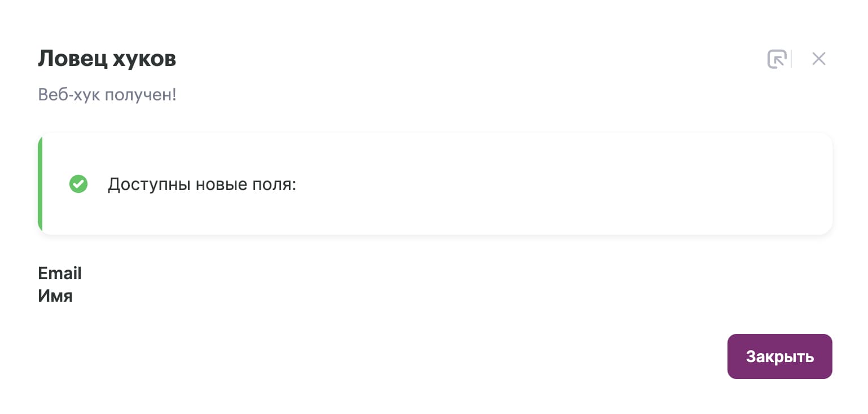This screenshot has height=414, width=868.
Task: Close the dialog with the X icon
Action: 818,59
